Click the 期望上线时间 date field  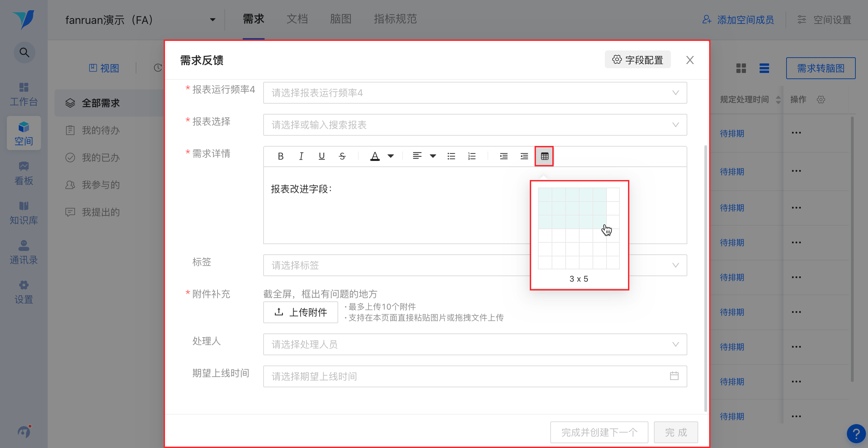pos(475,376)
